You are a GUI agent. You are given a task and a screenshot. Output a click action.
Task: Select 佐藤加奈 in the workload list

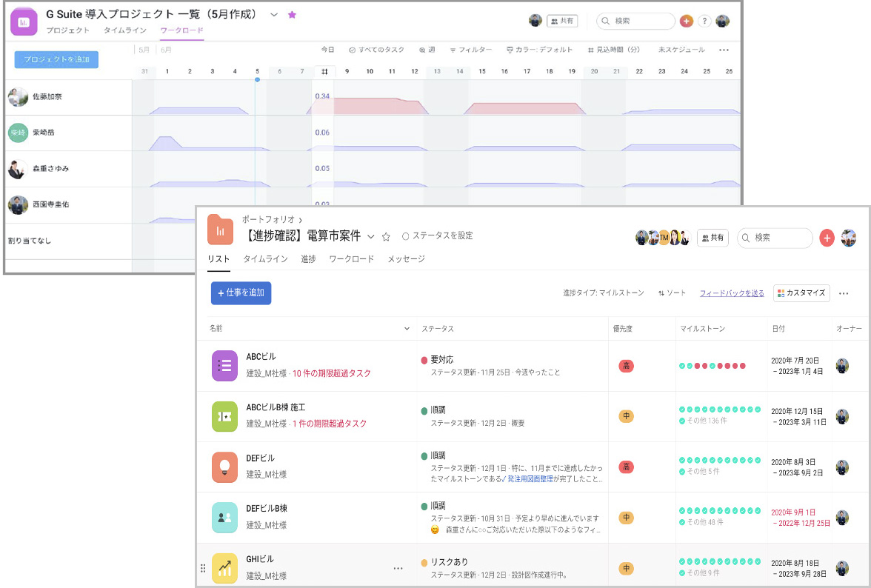(x=47, y=96)
